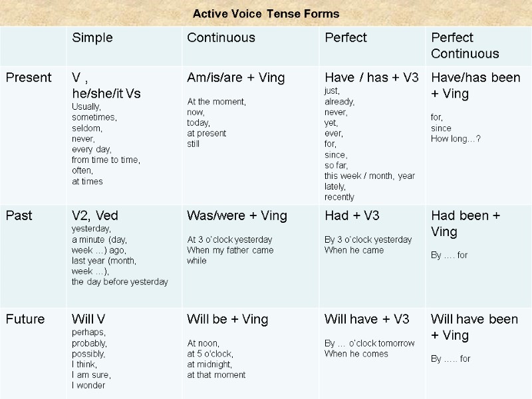Select the 'Past' row label

pyautogui.click(x=19, y=216)
